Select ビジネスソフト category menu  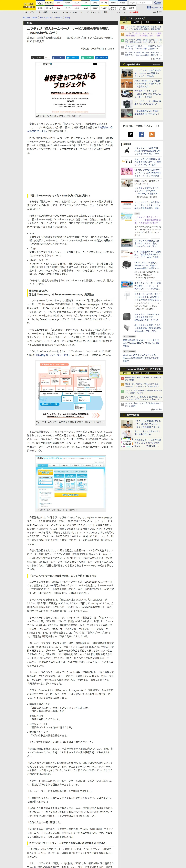coord(93,12)
